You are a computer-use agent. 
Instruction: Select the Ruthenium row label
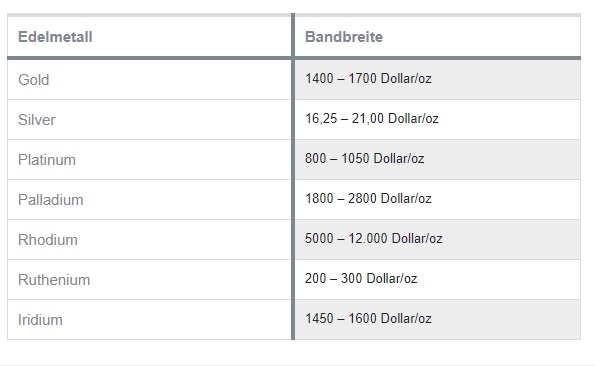(x=54, y=280)
